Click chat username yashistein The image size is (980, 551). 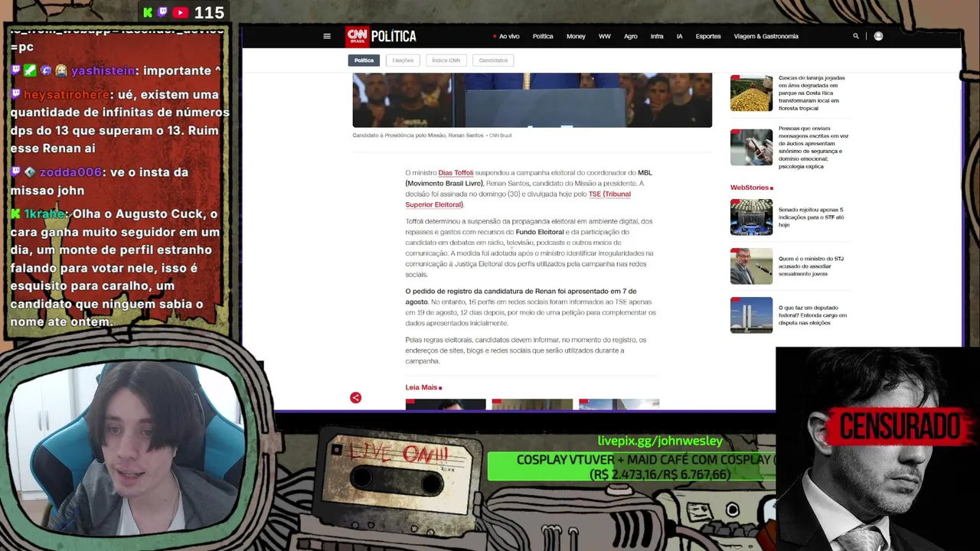pos(103,70)
